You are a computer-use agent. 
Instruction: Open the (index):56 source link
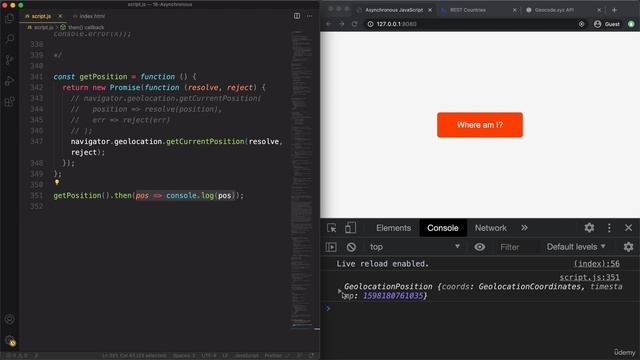point(596,264)
